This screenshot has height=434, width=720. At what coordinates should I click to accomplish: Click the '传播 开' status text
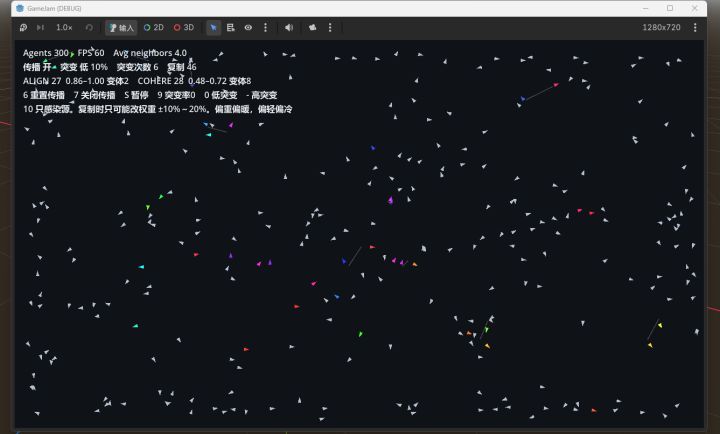(x=37, y=67)
